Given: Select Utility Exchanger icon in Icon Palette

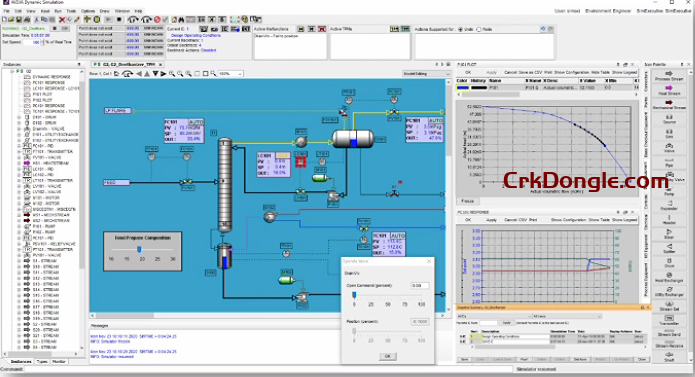Looking at the screenshot, I should [669, 291].
